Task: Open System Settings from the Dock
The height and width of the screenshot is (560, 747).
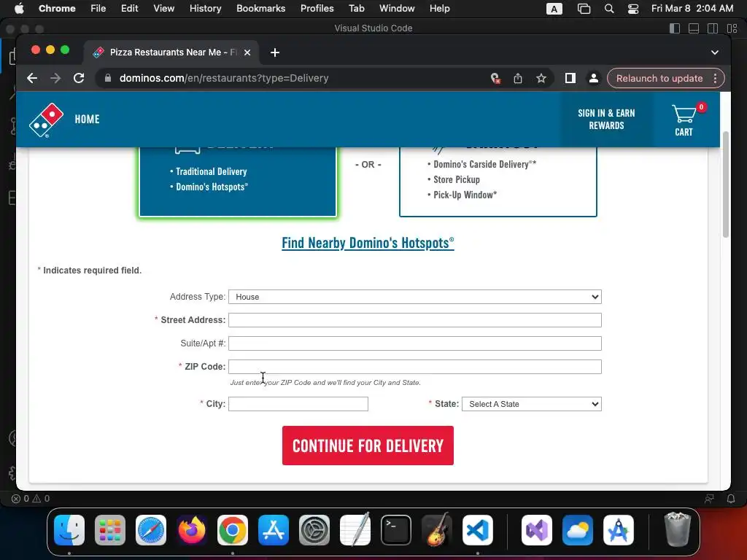Action: click(x=314, y=530)
